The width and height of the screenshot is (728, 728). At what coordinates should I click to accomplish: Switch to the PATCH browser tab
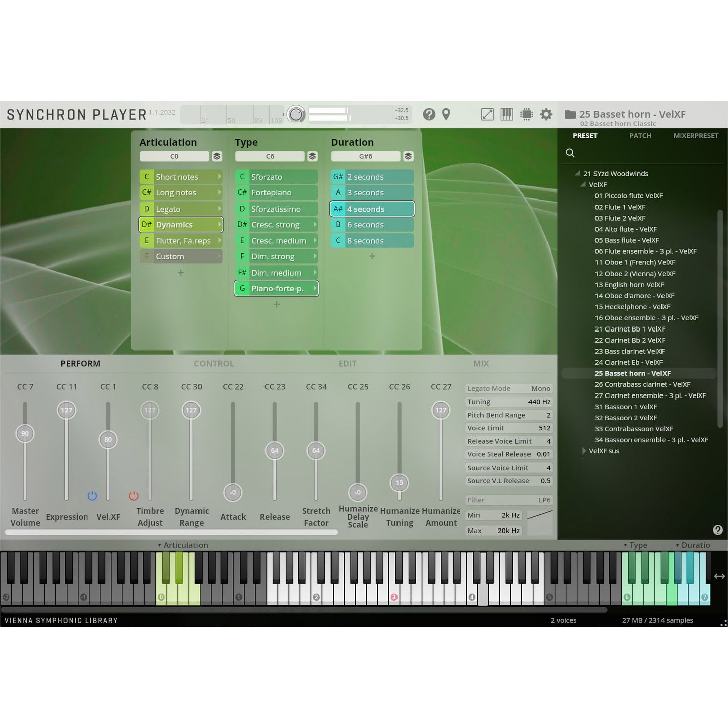(640, 136)
